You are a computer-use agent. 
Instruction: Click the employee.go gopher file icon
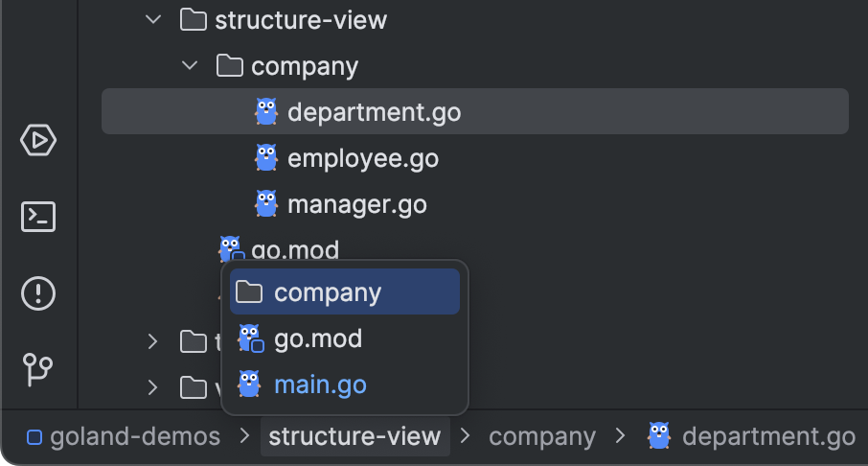click(265, 158)
